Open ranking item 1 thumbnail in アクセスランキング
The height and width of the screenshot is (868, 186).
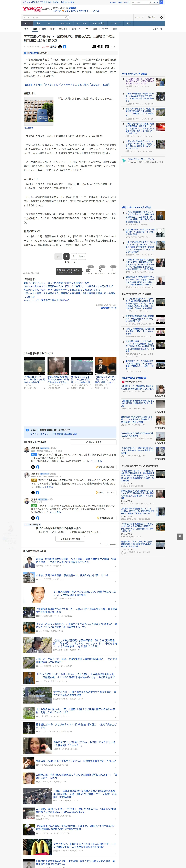coord(160,82)
